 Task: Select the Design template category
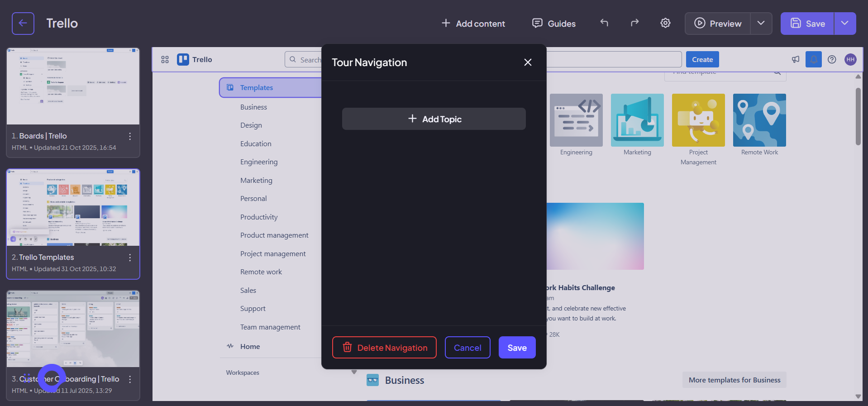251,125
